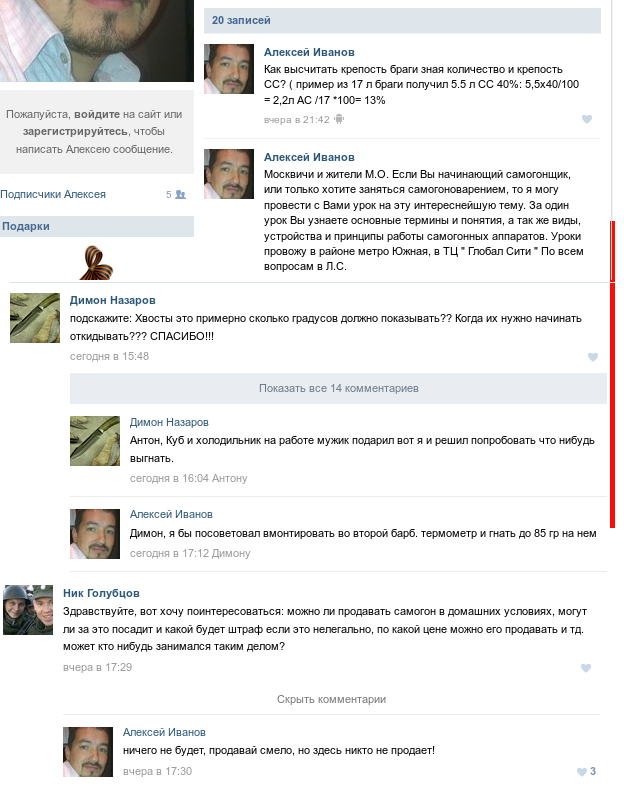Click the subscribers people icon
624x795 pixels.
tap(180, 194)
